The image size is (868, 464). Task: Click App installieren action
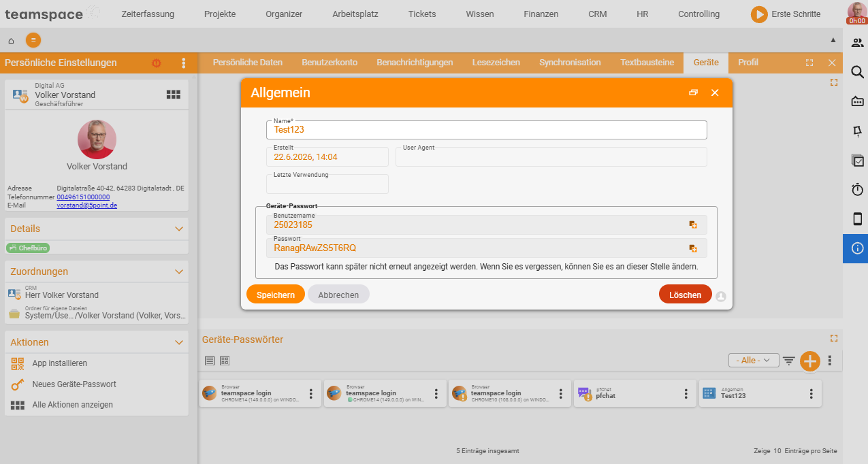[x=60, y=363]
